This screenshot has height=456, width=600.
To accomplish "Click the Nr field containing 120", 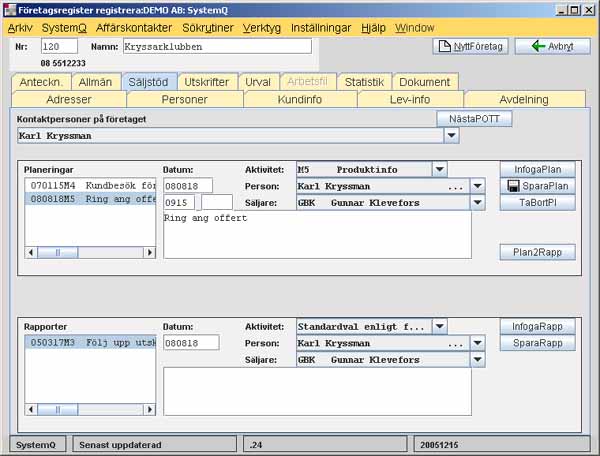I will pyautogui.click(x=59, y=47).
